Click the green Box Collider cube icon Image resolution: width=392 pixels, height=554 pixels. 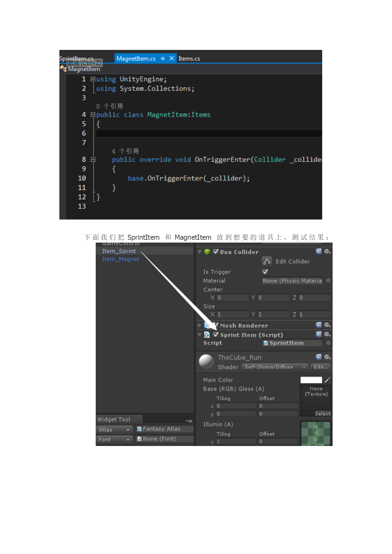point(207,252)
